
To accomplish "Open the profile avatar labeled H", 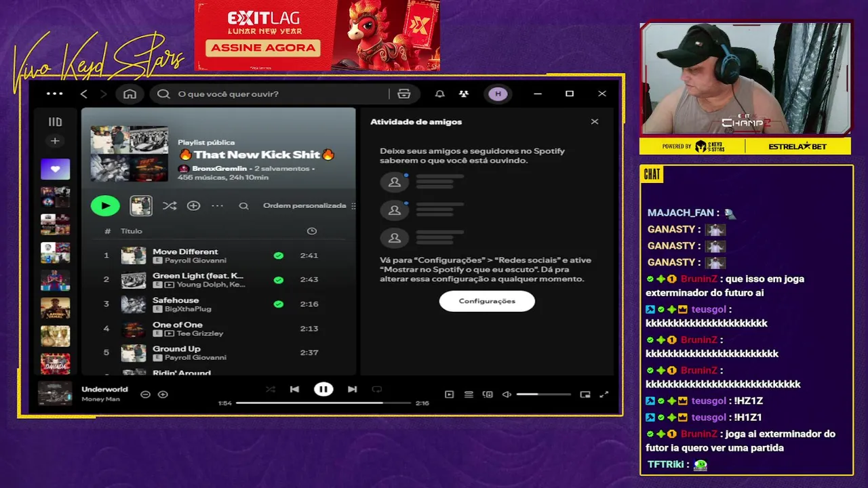I will point(498,94).
